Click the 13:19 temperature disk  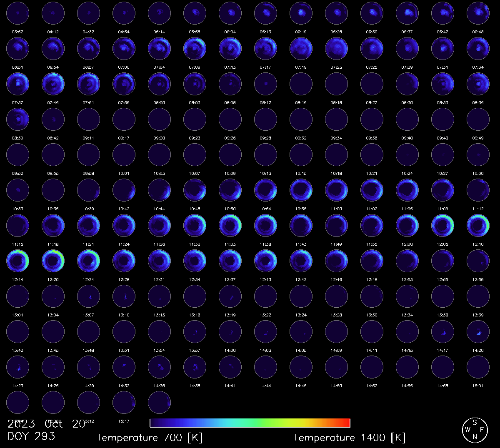click(x=230, y=296)
